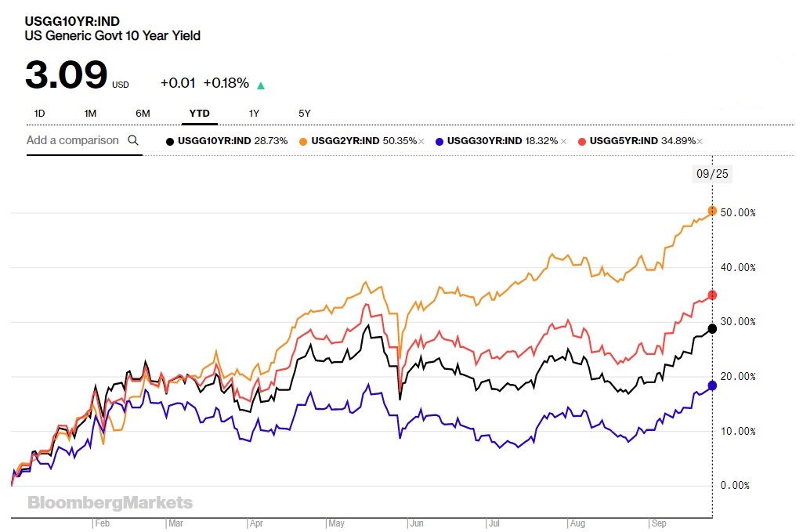Click the blue USGG30YR legend dot

[x=439, y=141]
